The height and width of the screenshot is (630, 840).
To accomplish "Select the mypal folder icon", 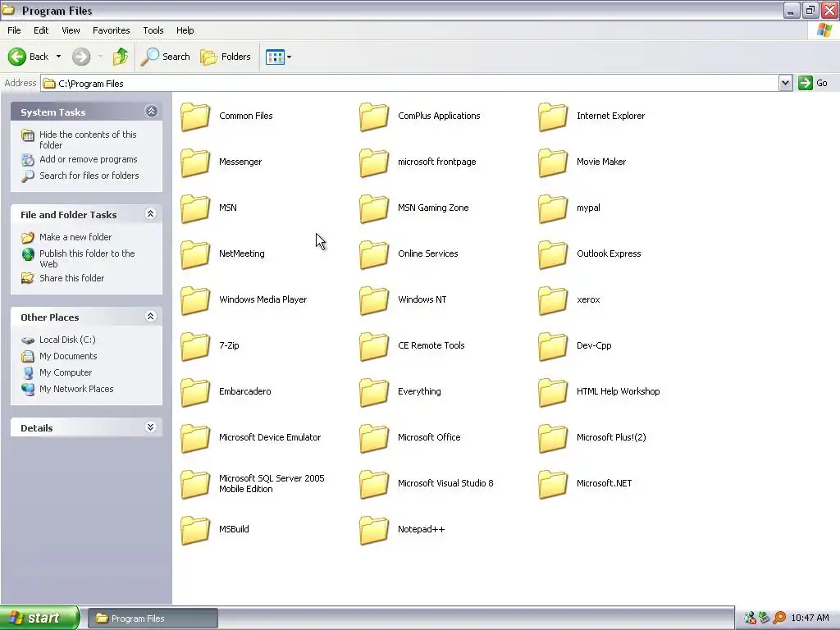I will tap(553, 208).
